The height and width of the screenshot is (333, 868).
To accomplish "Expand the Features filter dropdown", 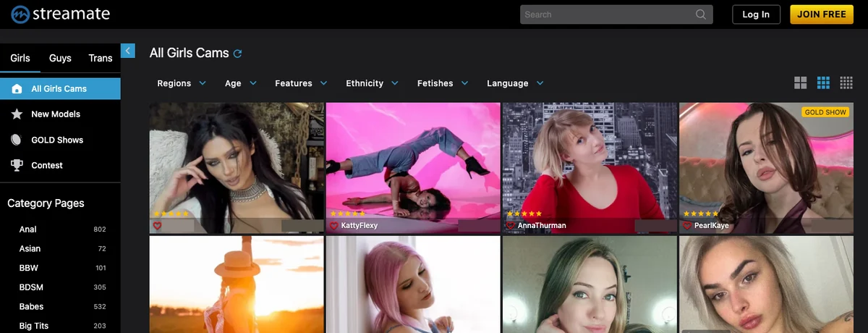I will point(301,83).
